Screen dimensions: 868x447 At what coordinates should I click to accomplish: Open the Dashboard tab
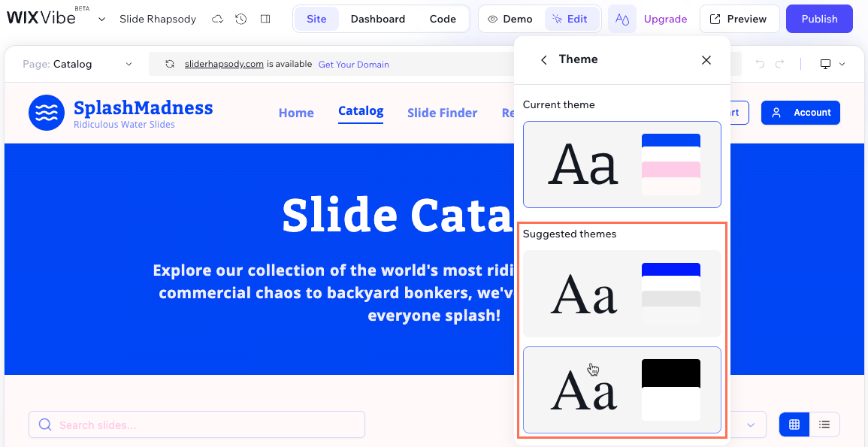pos(377,19)
